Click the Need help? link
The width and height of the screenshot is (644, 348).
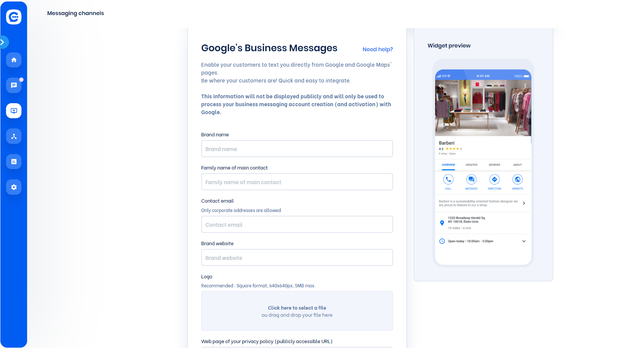378,49
